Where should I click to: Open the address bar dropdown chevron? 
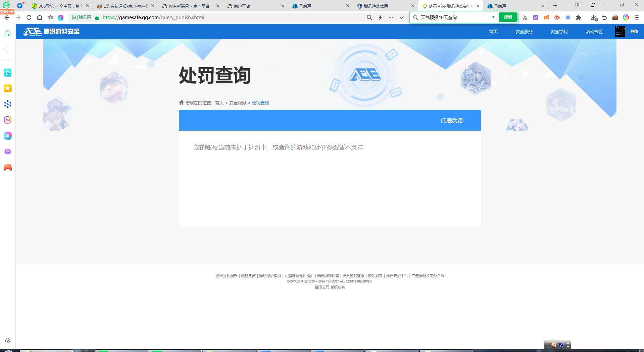(x=401, y=17)
